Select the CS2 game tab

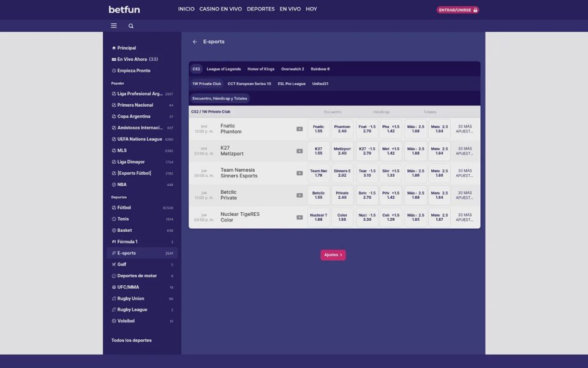coord(197,69)
